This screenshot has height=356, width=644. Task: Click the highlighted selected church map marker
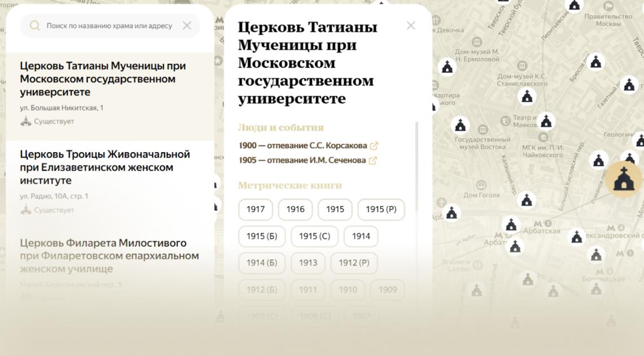point(624,179)
